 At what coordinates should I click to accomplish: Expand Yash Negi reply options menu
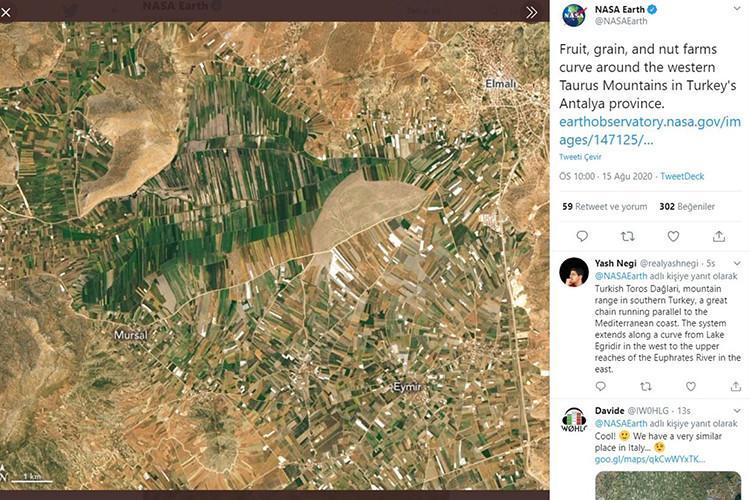[x=737, y=263]
